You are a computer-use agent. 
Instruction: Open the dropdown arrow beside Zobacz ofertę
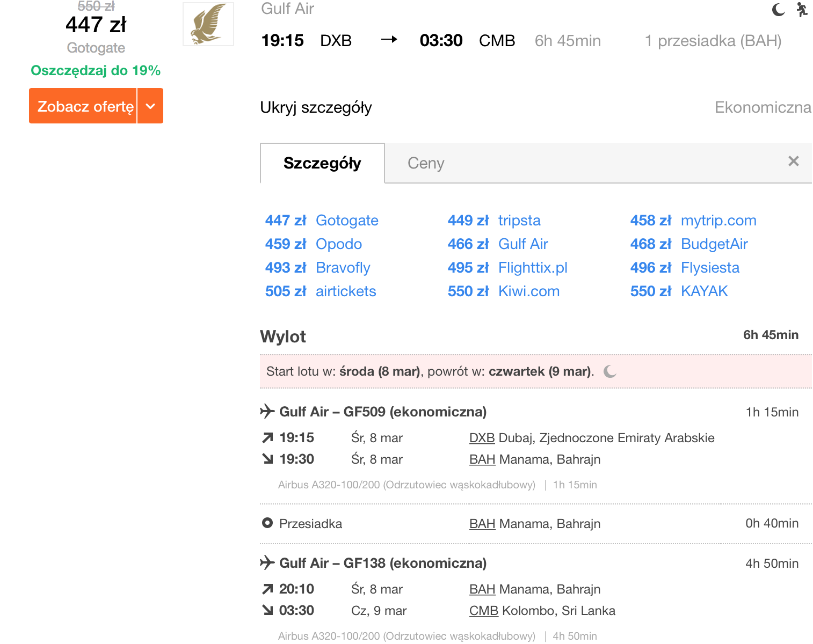(x=150, y=106)
